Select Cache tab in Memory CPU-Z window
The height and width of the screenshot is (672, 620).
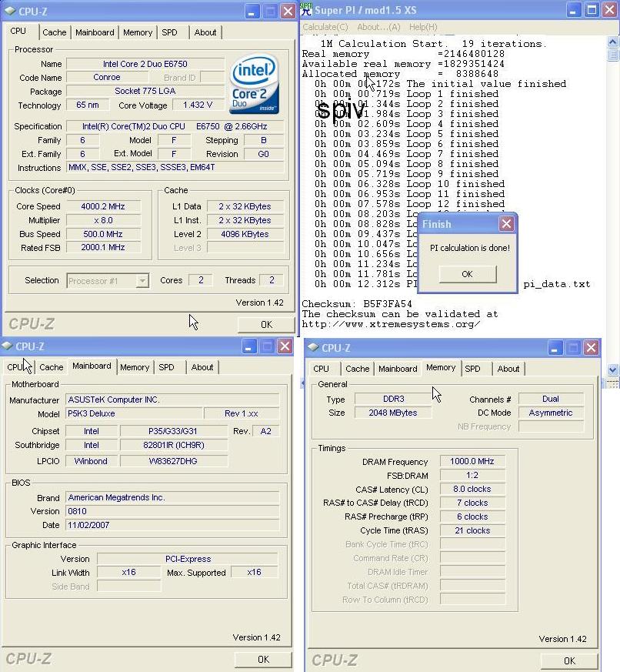click(357, 369)
